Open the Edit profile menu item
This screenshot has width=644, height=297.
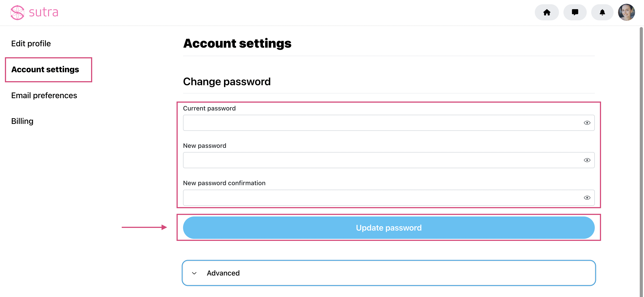tap(31, 43)
